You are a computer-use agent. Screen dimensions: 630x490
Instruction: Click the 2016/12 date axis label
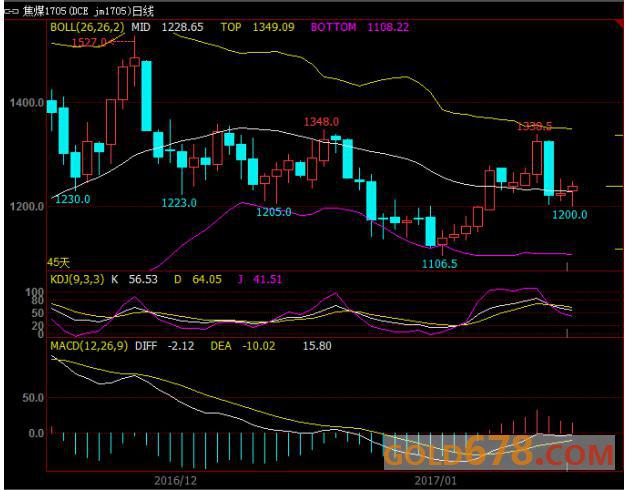[x=176, y=479]
